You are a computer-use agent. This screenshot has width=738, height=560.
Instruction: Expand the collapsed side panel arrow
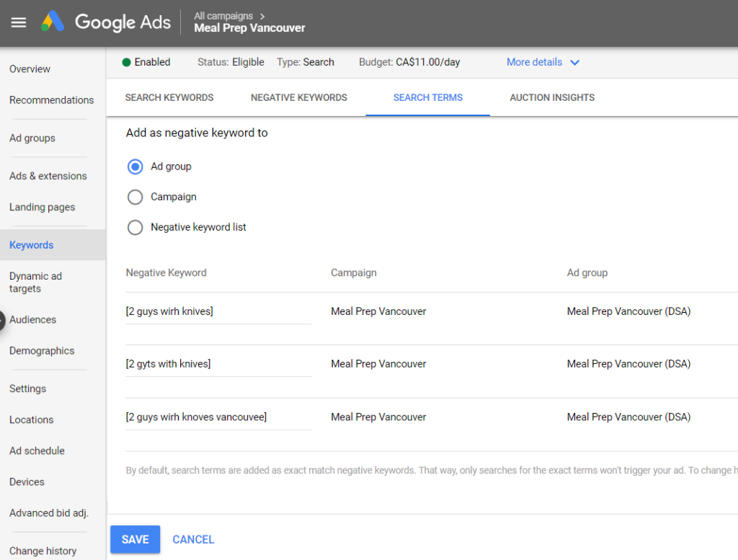tap(2, 321)
